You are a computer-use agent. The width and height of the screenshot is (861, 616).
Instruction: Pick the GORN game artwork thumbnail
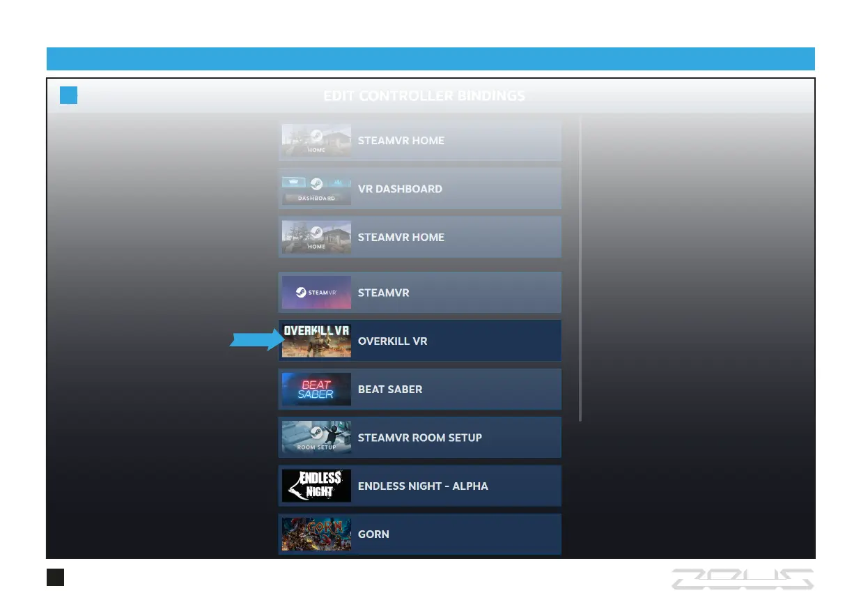316,534
